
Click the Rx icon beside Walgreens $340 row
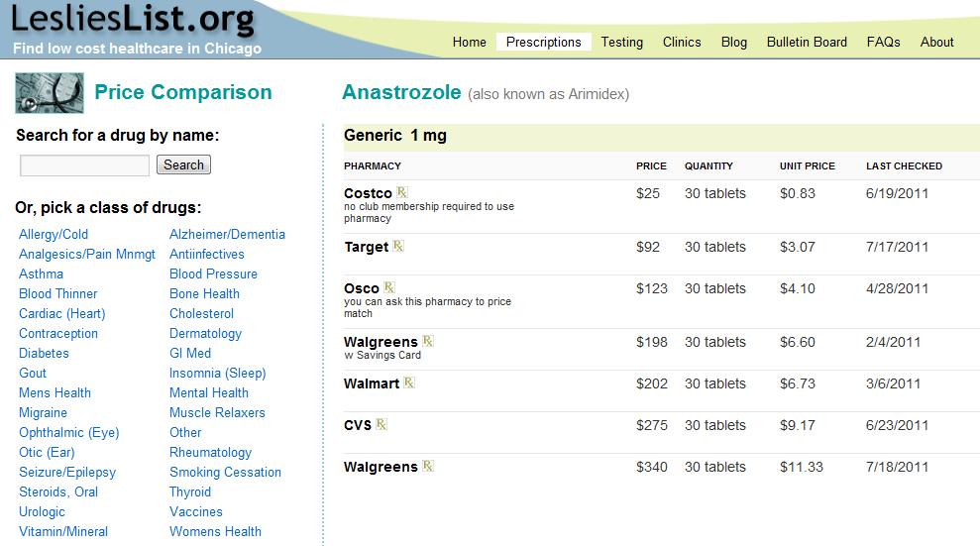[428, 466]
